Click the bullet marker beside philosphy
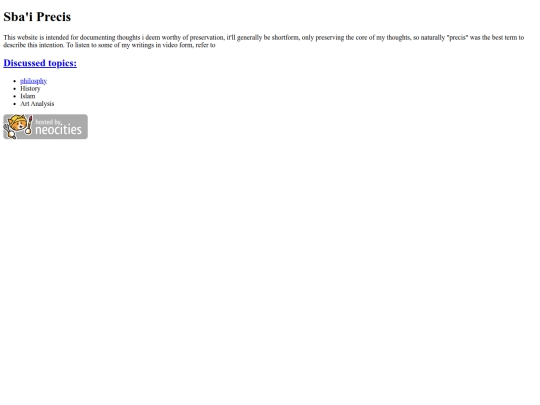The width and height of the screenshot is (540, 405). (x=15, y=81)
